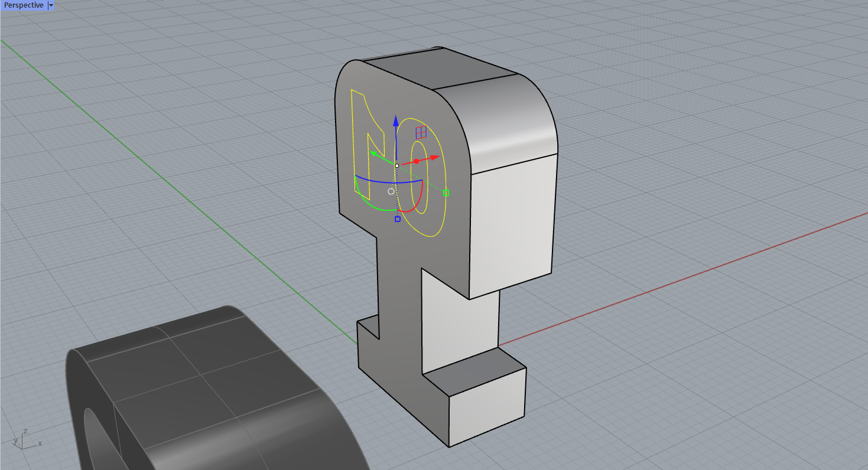868x470 pixels.
Task: Click the red dot extrude handle on gumball
Action: 416,161
